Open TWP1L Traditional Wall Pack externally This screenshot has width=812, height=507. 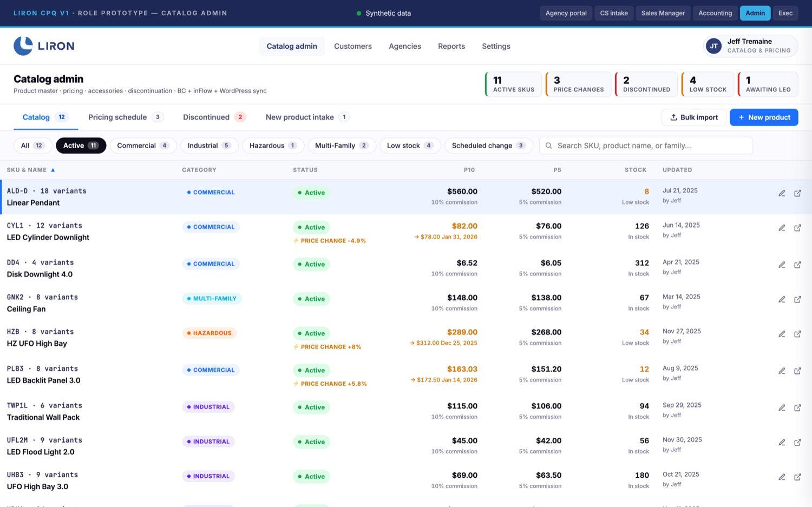[797, 407]
